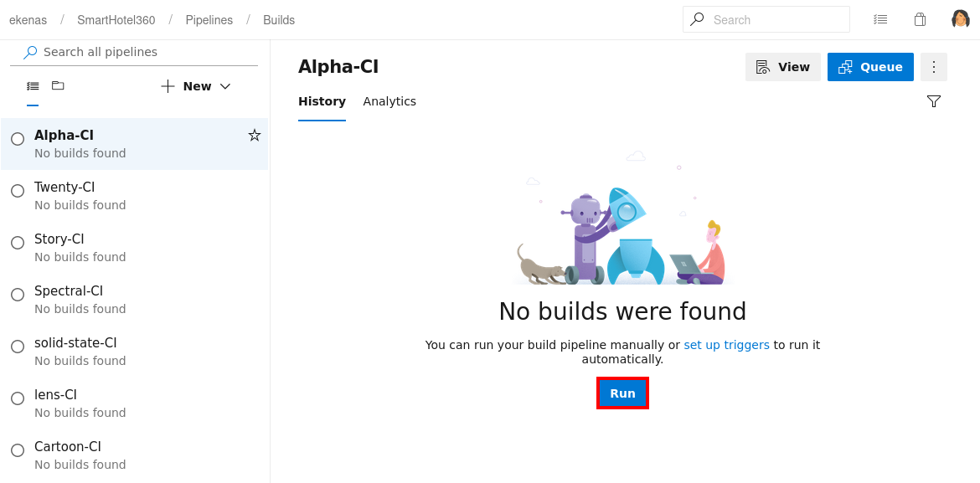Viewport: 980px width, 483px height.
Task: Click the magnifier icon in the top search box
Action: pyautogui.click(x=697, y=19)
